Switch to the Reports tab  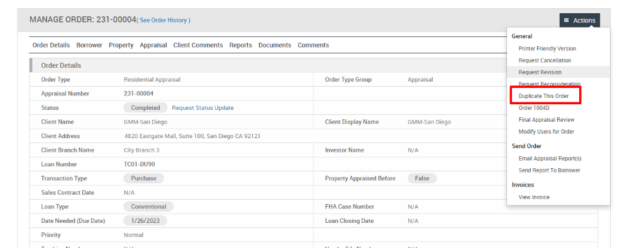click(241, 45)
